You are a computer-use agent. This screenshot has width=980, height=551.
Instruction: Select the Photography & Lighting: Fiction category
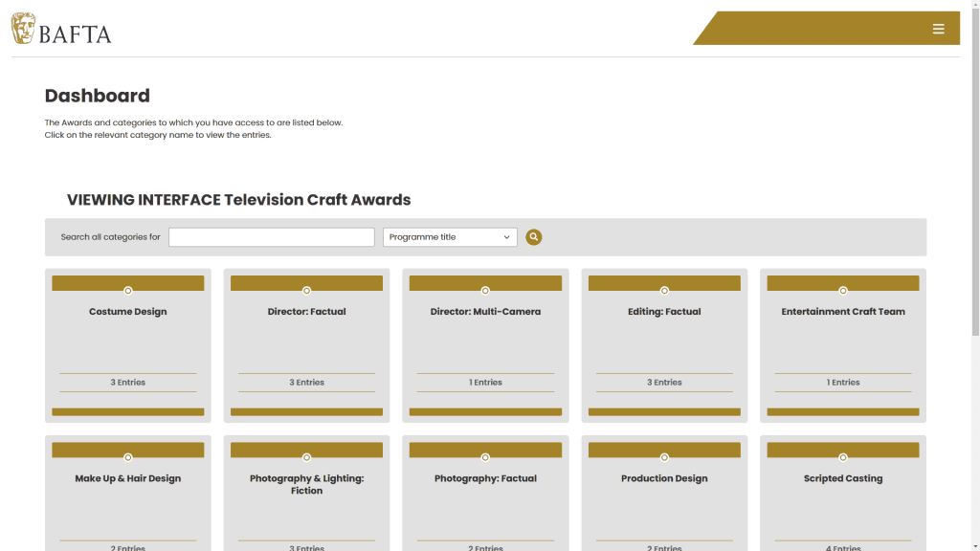(306, 484)
